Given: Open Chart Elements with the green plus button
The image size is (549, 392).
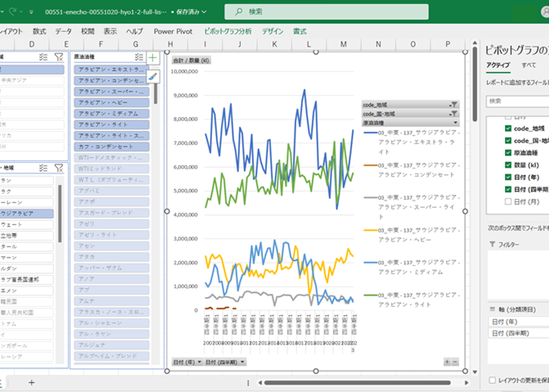Looking at the screenshot, I should coord(153,58).
